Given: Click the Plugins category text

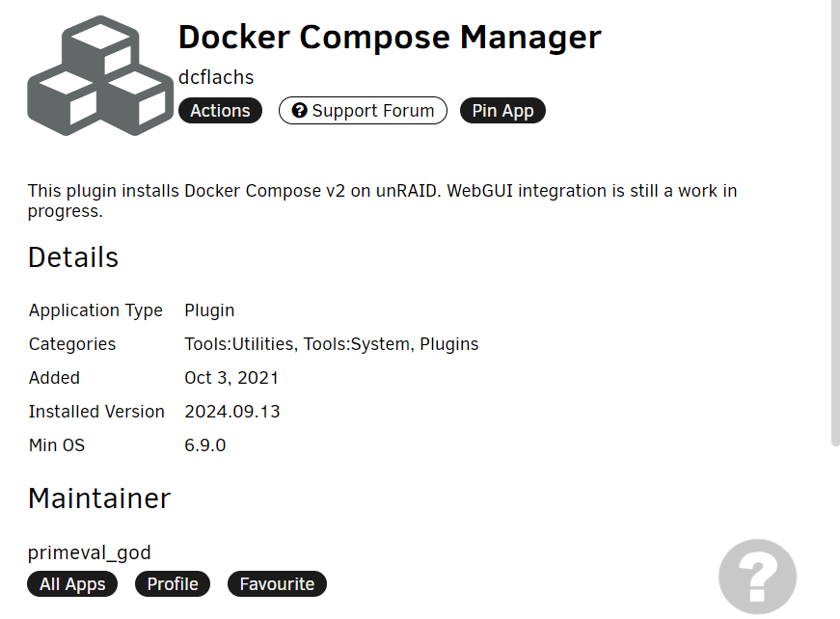Looking at the screenshot, I should click(x=448, y=344).
